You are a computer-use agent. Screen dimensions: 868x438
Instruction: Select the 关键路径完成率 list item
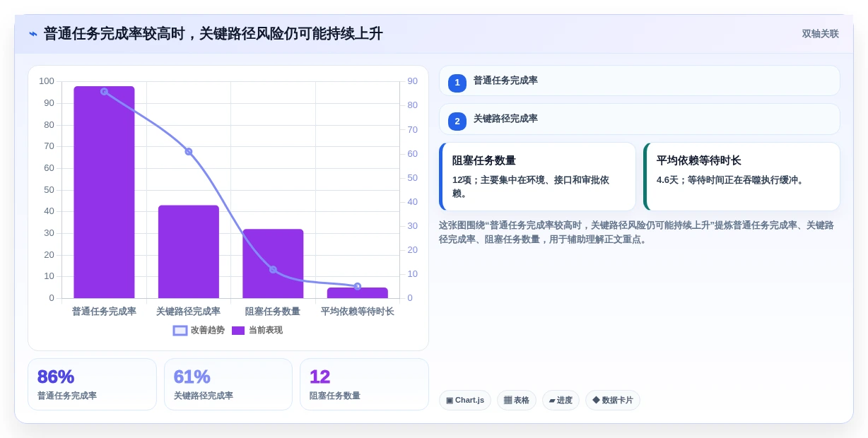pos(640,119)
